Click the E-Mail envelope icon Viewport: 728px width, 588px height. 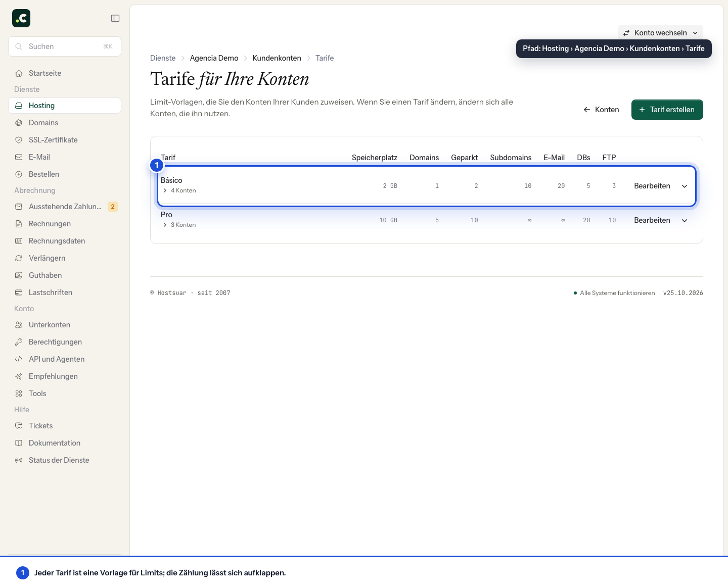point(19,157)
